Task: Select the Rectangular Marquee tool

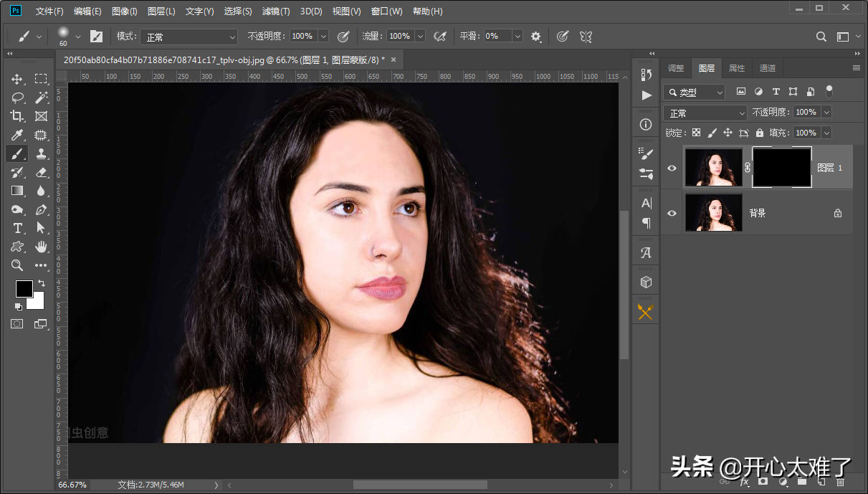Action: click(x=41, y=79)
